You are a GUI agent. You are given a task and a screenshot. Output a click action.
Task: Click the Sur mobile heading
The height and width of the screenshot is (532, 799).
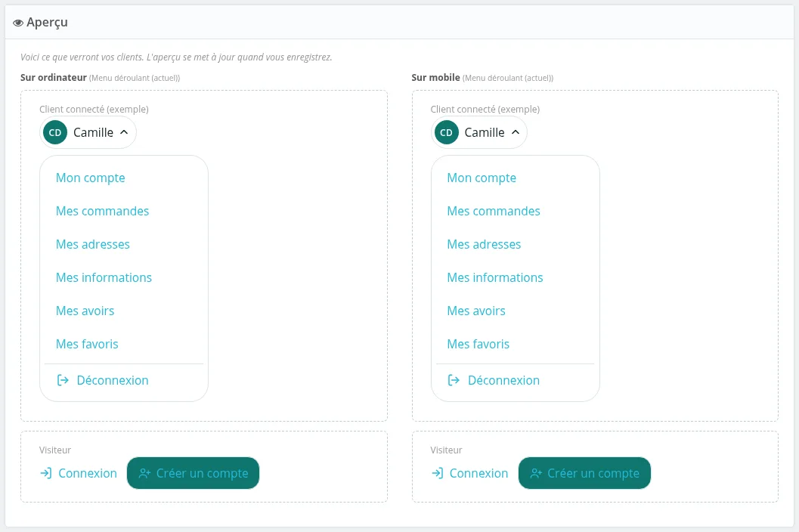(435, 77)
